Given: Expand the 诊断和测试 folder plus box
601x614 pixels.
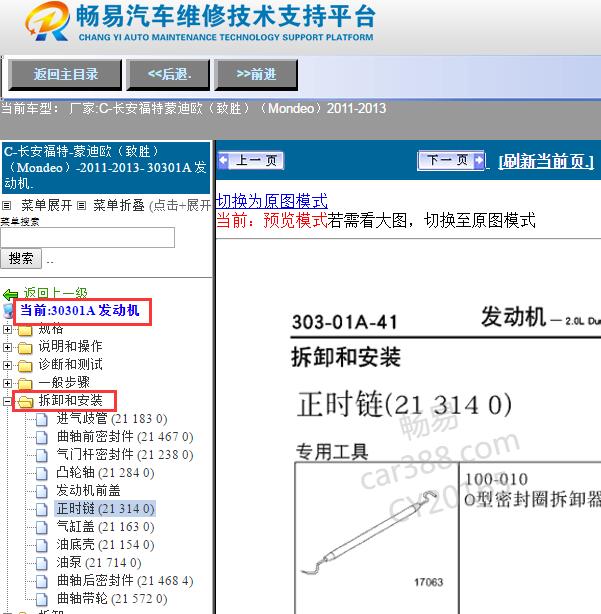Looking at the screenshot, I should click(7, 365).
